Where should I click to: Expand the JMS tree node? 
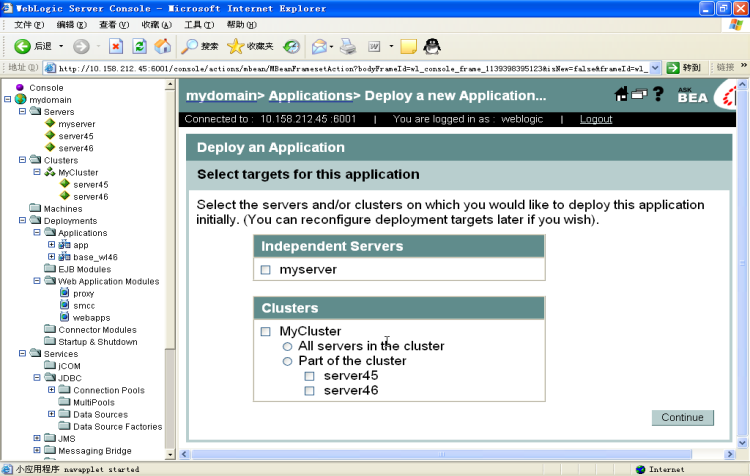point(37,438)
